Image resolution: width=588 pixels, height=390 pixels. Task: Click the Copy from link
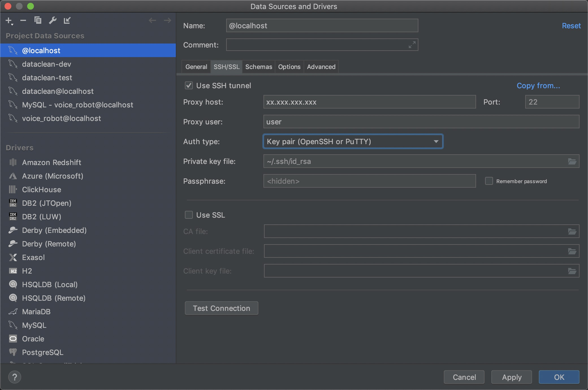click(538, 85)
